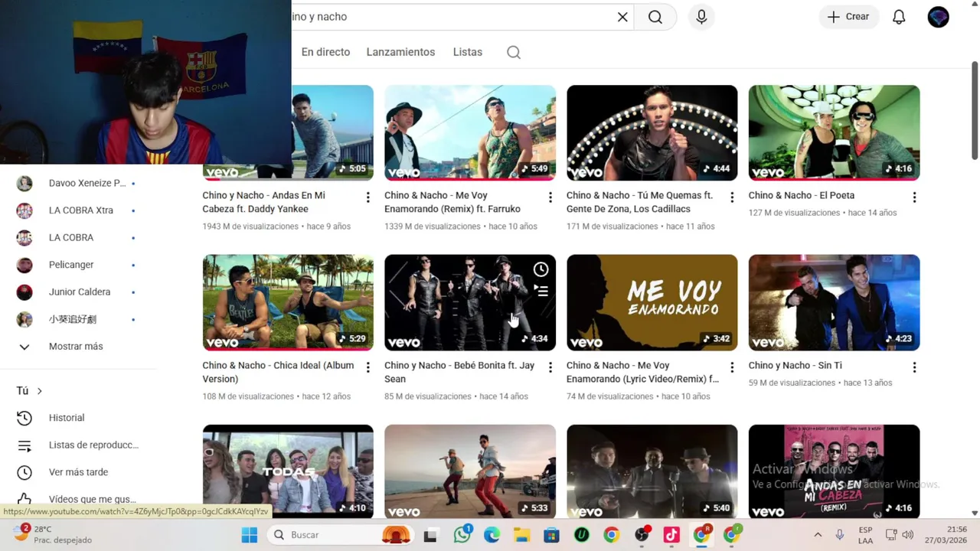Viewport: 980px width, 551px height.
Task: Open options menu for 'El Poeta' video
Action: coord(914,197)
